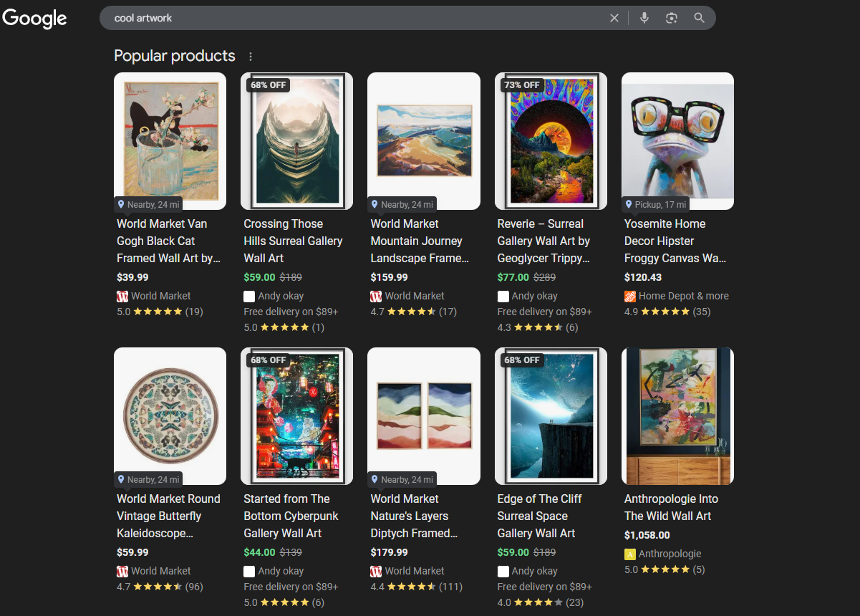
Task: Click the magnifying glass search icon
Action: (700, 18)
